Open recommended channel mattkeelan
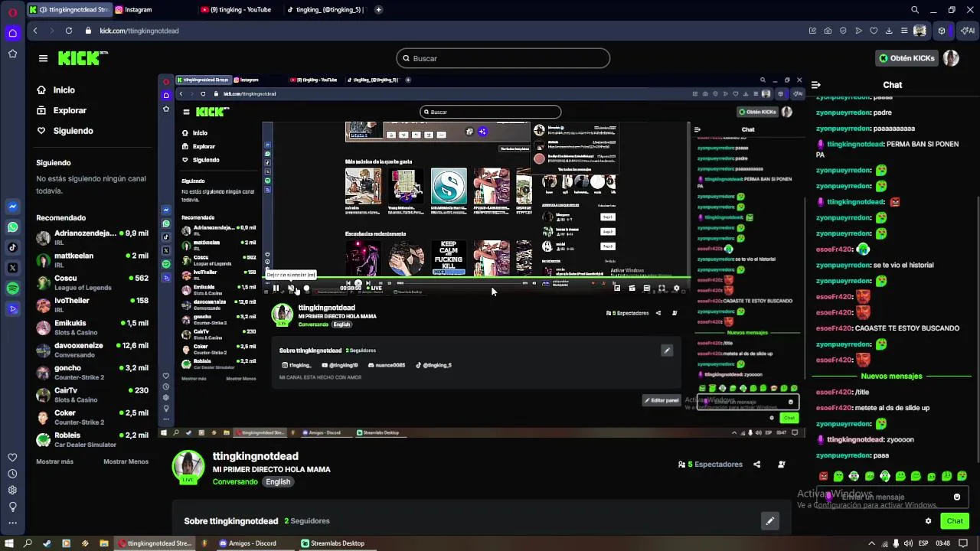The image size is (980, 551). click(x=93, y=259)
